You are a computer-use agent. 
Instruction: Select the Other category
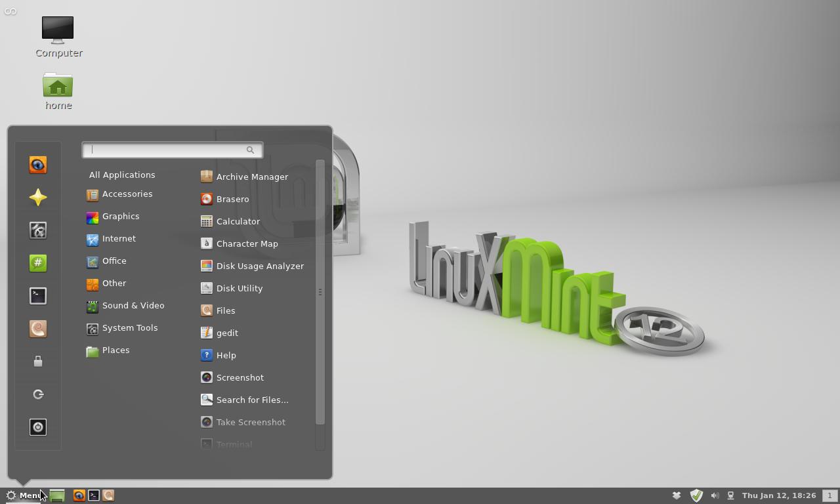[106, 283]
